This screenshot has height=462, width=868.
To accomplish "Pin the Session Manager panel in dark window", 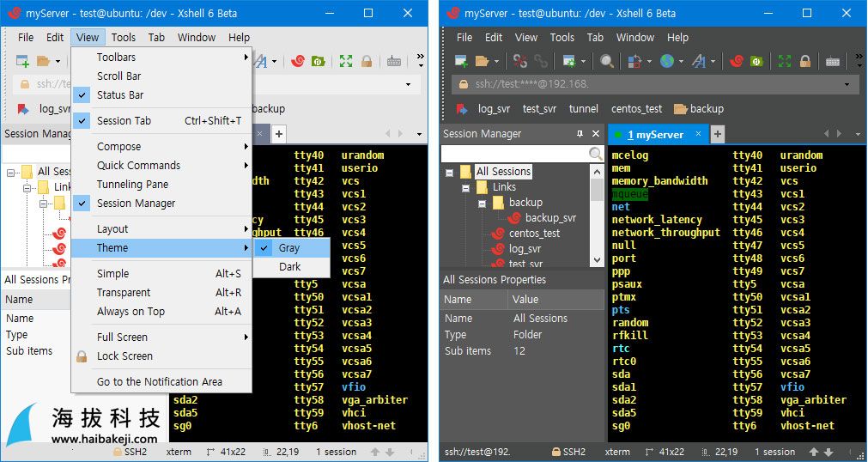I will (x=580, y=134).
